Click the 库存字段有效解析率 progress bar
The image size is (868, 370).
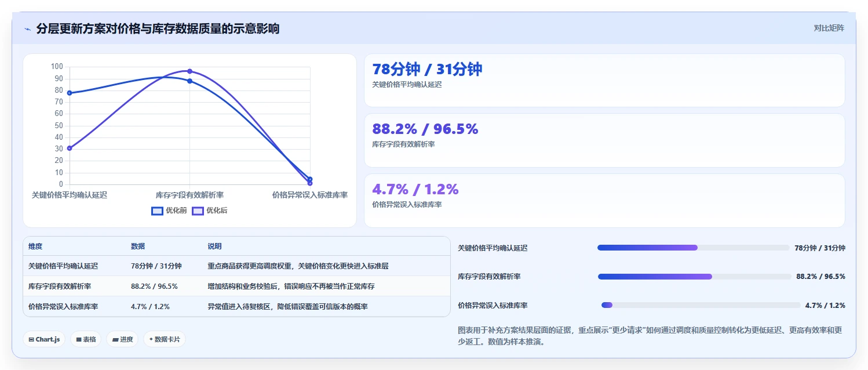[x=694, y=277]
